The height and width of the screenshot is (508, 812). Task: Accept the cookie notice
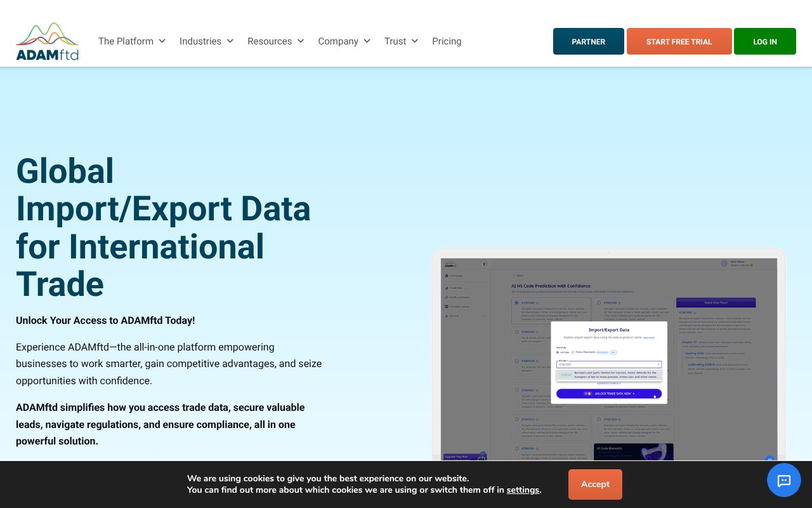595,484
